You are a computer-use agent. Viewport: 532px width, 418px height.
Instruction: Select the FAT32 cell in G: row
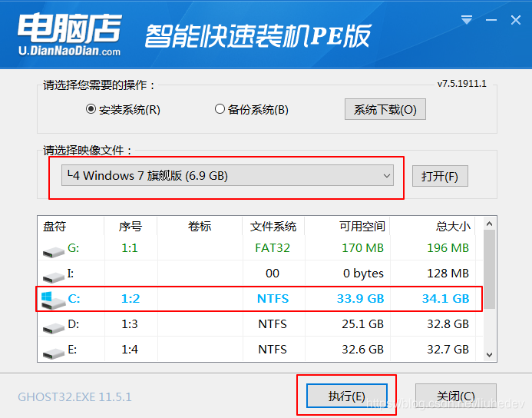coord(273,248)
